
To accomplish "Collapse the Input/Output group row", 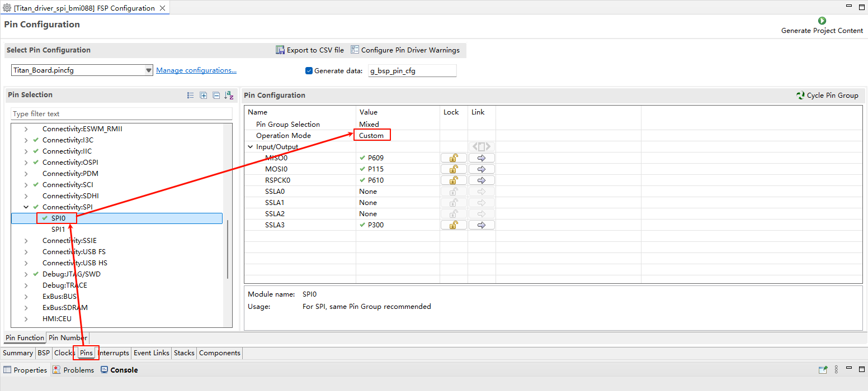I will click(251, 147).
